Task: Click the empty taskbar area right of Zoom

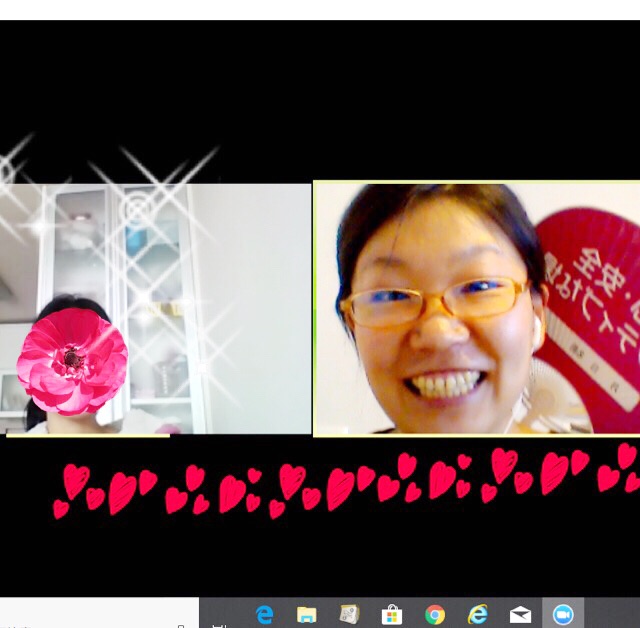Action: [x=612, y=614]
